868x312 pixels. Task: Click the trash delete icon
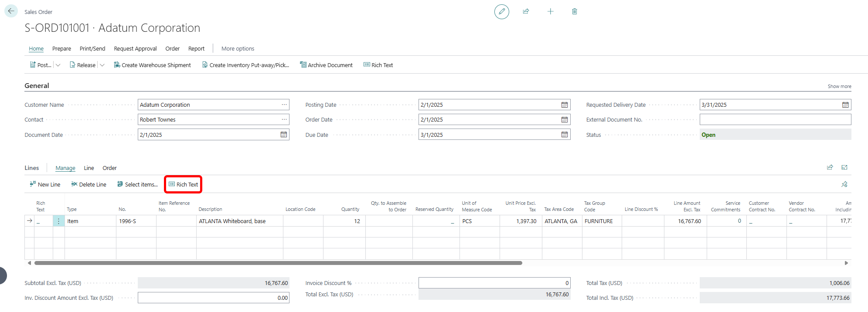click(x=574, y=11)
